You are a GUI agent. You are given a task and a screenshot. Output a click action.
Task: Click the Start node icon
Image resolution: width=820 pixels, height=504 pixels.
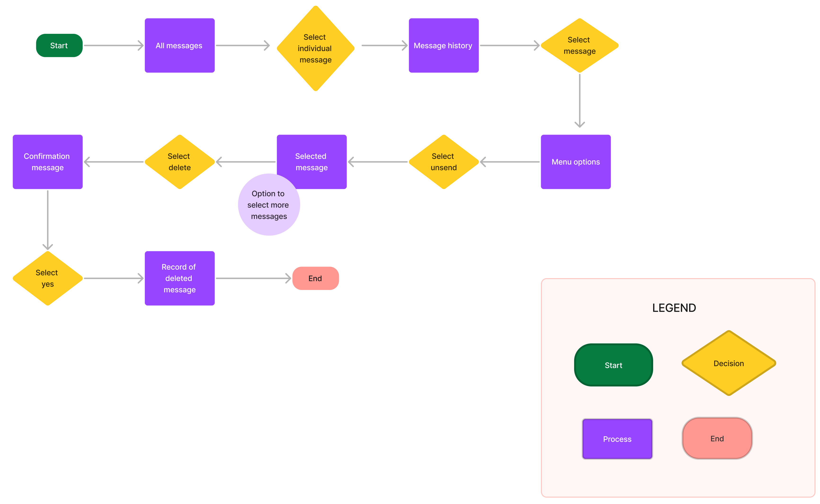[59, 46]
